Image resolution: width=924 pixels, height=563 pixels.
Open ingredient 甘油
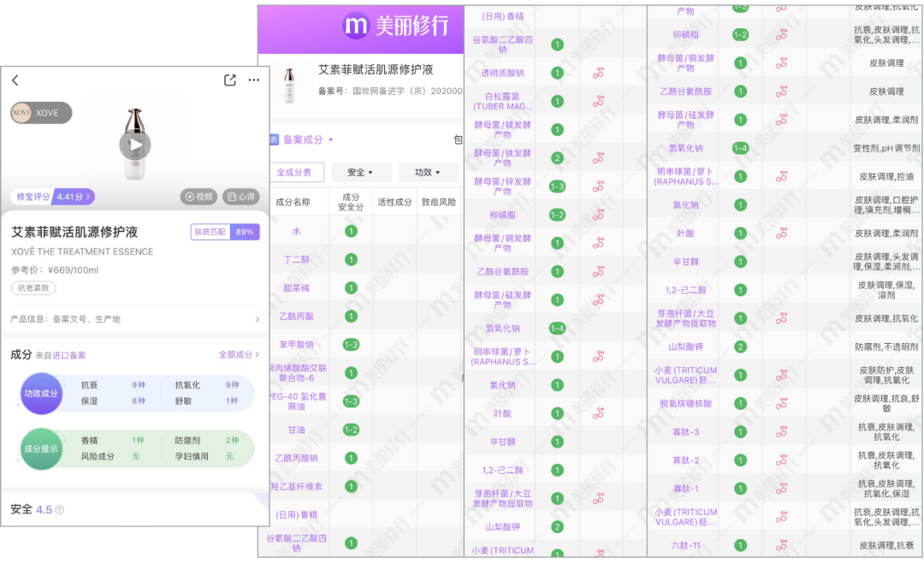tap(296, 430)
